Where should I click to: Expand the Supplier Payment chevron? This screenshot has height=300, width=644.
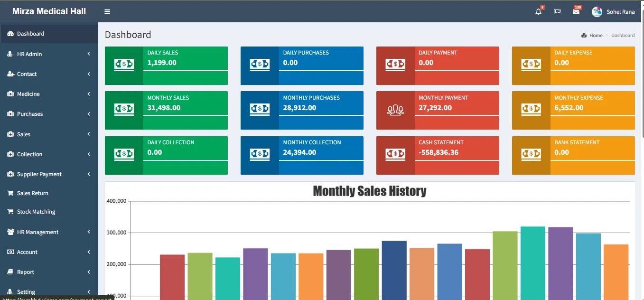pyautogui.click(x=89, y=174)
